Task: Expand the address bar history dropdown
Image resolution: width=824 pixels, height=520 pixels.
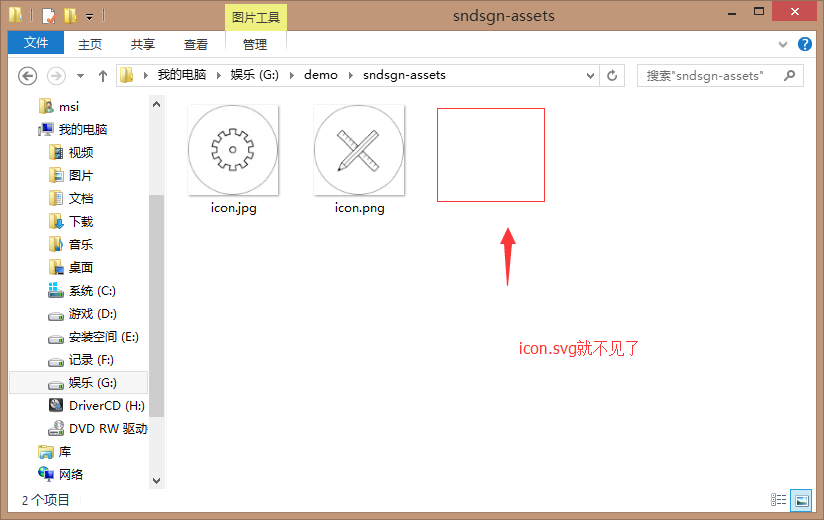Action: click(591, 76)
